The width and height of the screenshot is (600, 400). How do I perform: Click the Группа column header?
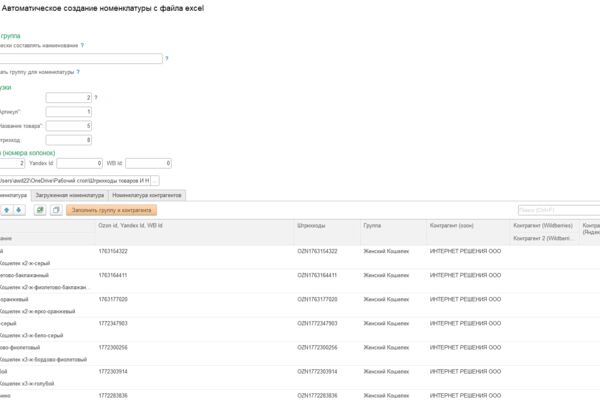394,226
